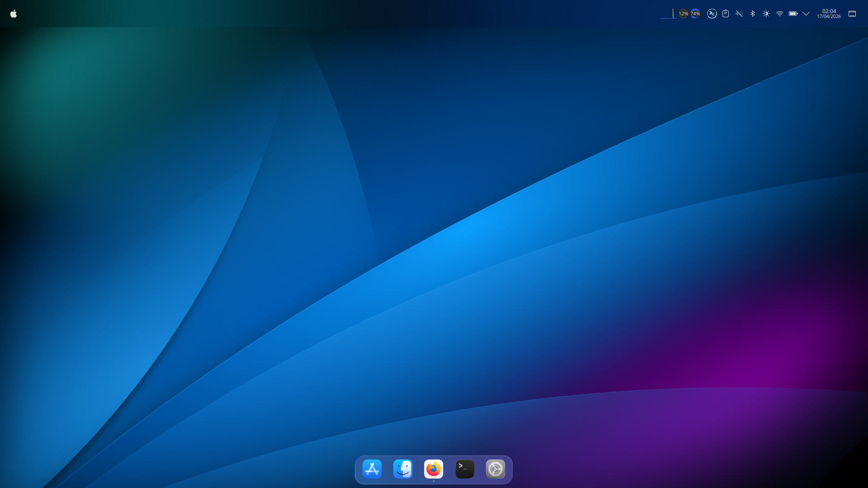This screenshot has height=488, width=868.
Task: Click the 12% CPU usage monitor
Action: [683, 14]
